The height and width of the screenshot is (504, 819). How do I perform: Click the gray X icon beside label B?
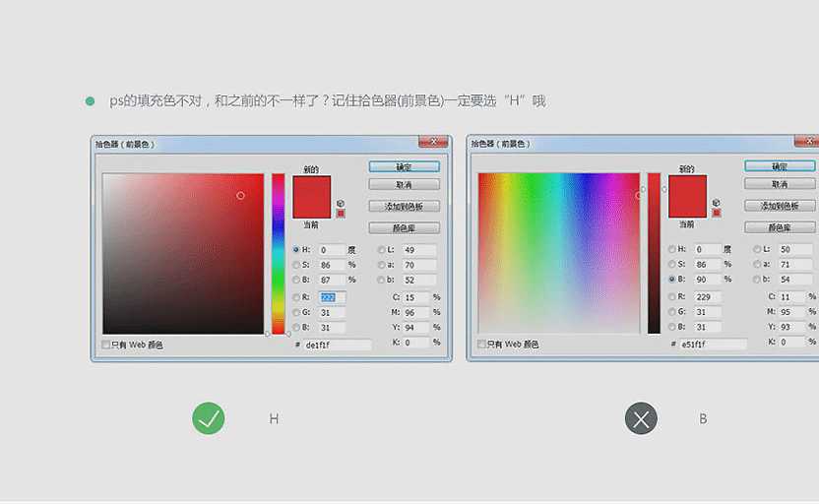[641, 419]
